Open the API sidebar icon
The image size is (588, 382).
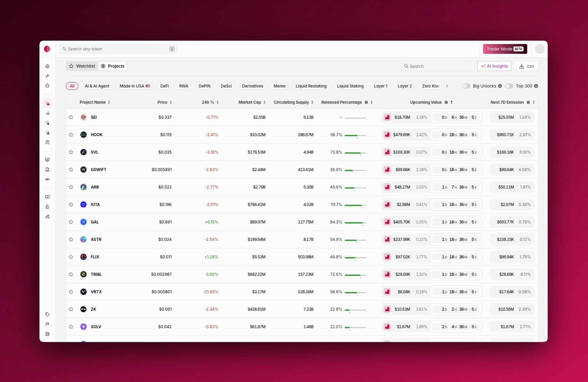47,179
